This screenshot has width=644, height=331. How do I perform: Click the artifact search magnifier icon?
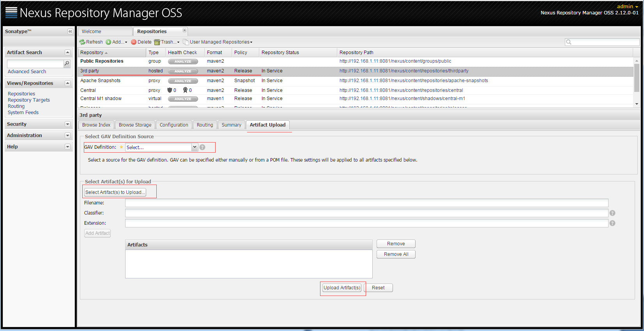(x=67, y=63)
